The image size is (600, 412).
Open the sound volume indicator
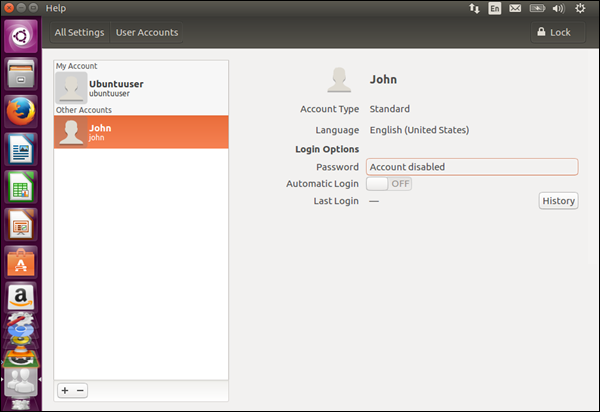pos(558,8)
